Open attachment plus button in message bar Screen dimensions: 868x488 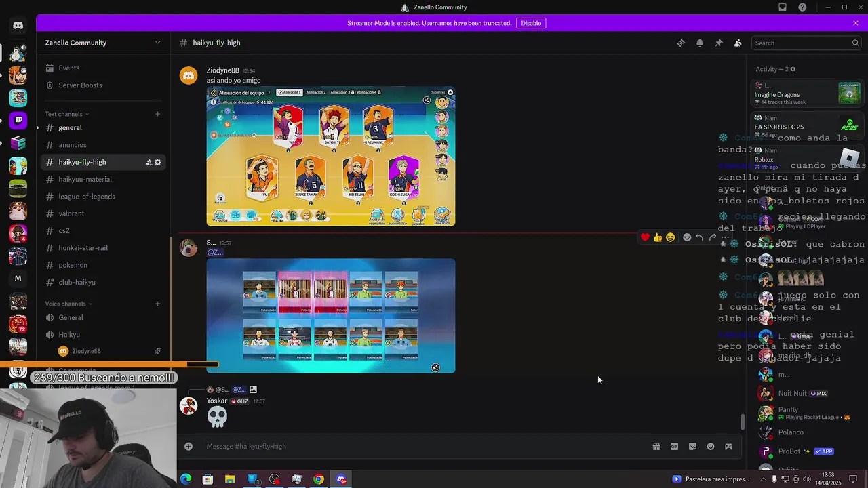189,447
